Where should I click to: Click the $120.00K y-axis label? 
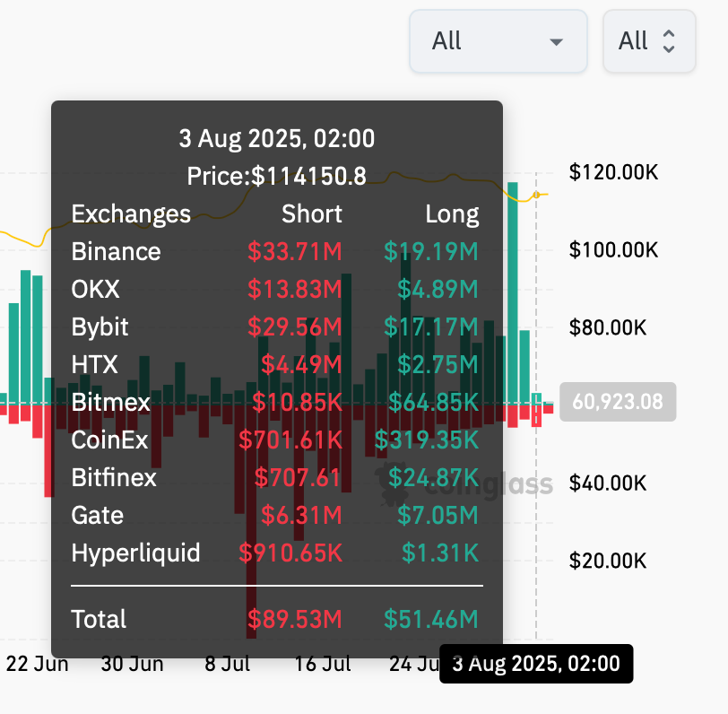coord(613,172)
